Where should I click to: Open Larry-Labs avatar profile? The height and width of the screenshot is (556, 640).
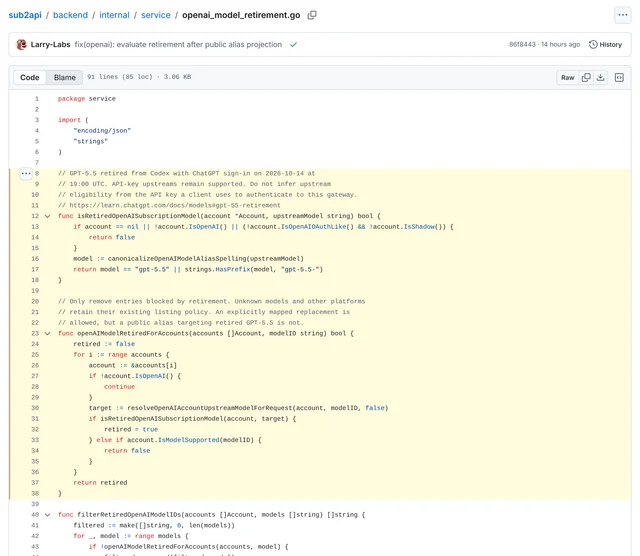coord(21,44)
